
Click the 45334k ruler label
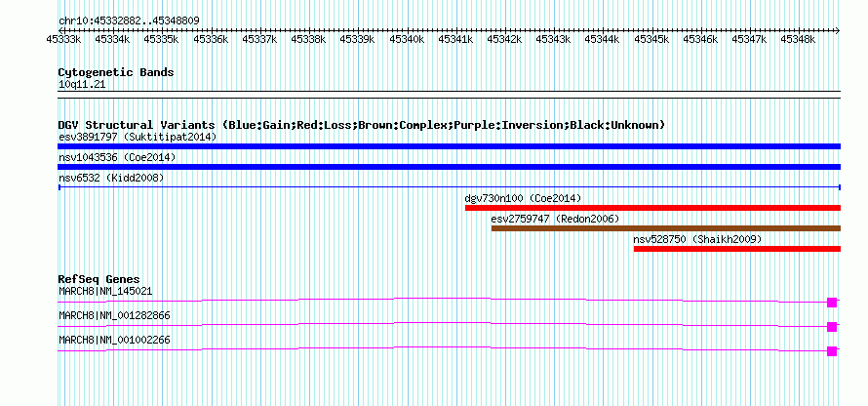click(113, 39)
